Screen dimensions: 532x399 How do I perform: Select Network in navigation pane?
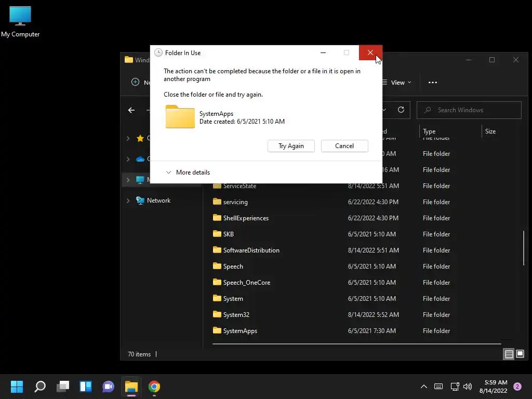click(x=158, y=201)
